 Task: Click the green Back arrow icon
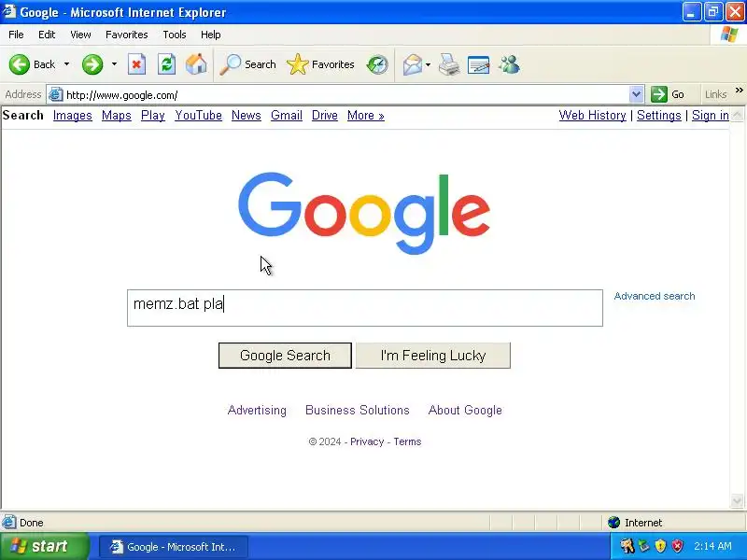20,64
